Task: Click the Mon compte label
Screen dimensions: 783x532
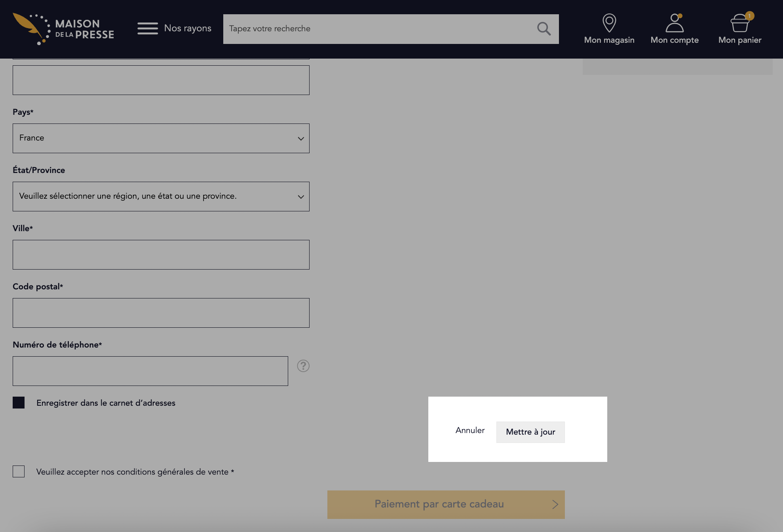Action: point(675,40)
